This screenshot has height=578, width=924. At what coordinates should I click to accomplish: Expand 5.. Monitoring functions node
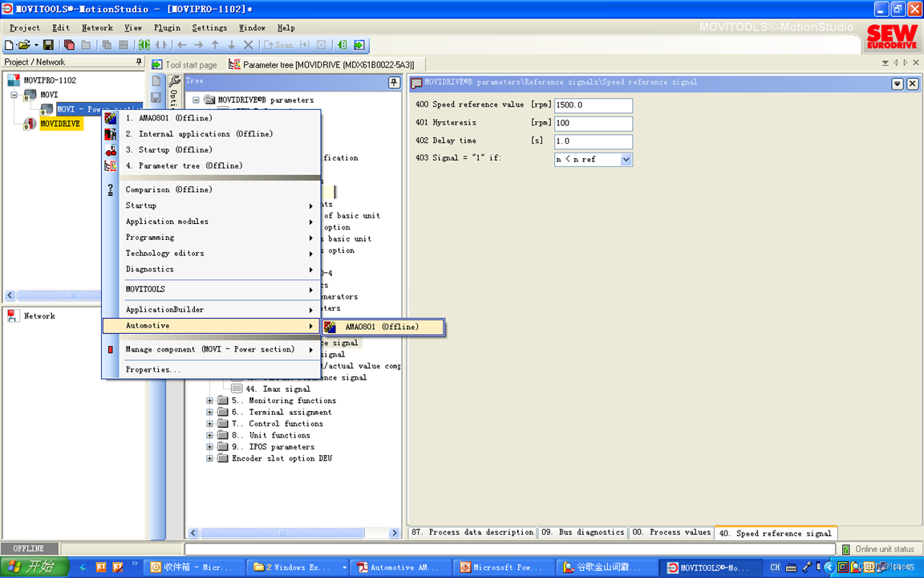click(210, 401)
